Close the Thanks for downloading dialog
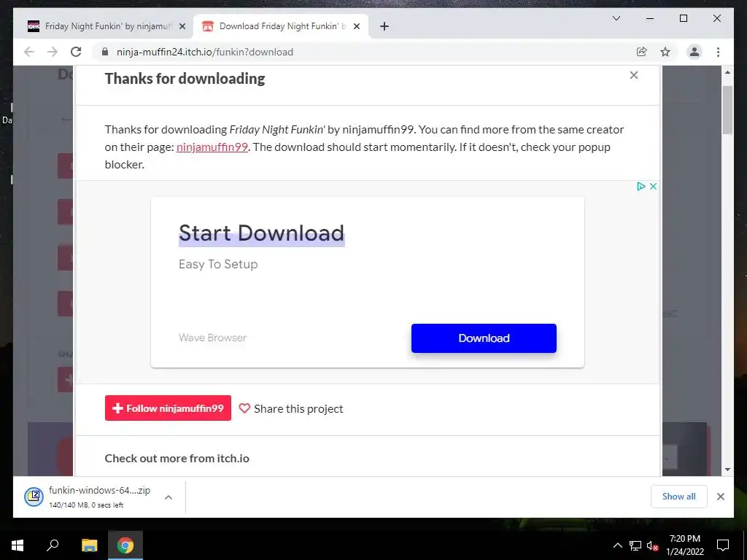 (x=634, y=75)
